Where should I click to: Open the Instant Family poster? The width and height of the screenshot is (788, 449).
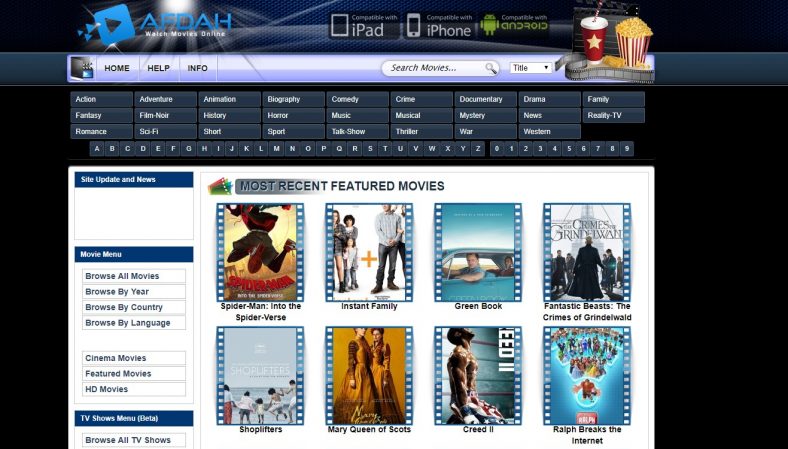coord(369,252)
